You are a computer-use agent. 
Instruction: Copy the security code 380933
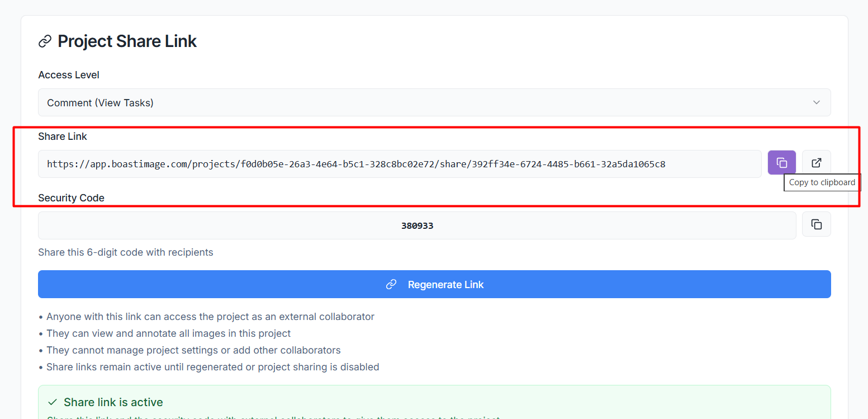point(816,225)
